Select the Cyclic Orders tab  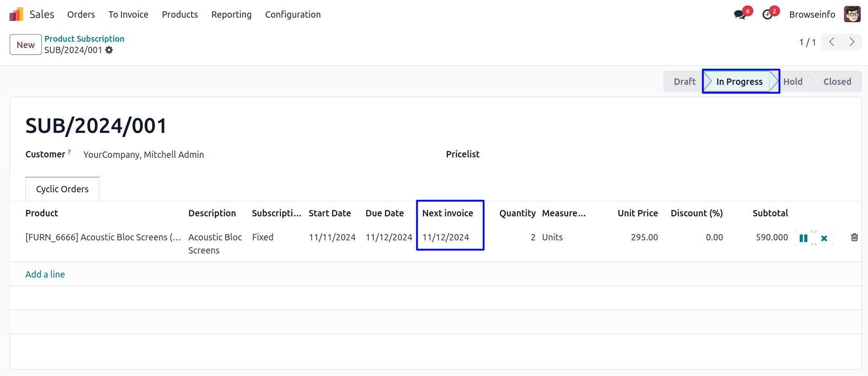(63, 189)
